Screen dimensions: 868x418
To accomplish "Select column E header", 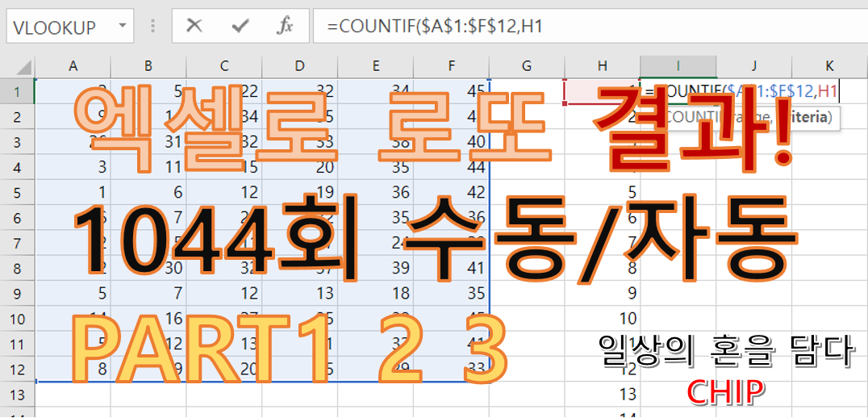I will pos(376,66).
